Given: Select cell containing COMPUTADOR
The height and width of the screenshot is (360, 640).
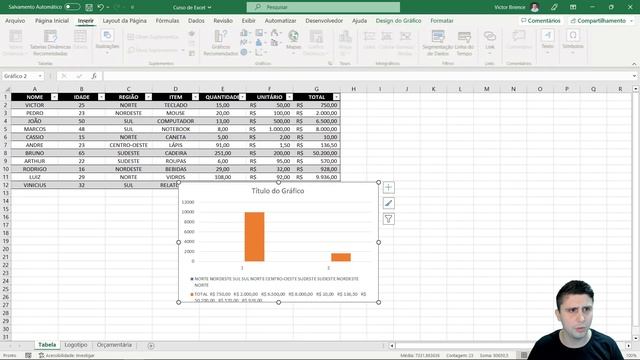Looking at the screenshot, I should (x=176, y=121).
